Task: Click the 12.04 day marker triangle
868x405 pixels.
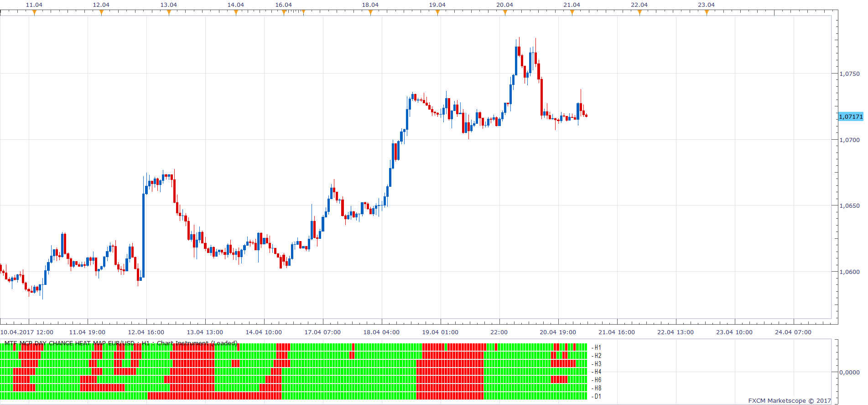Action: (101, 13)
